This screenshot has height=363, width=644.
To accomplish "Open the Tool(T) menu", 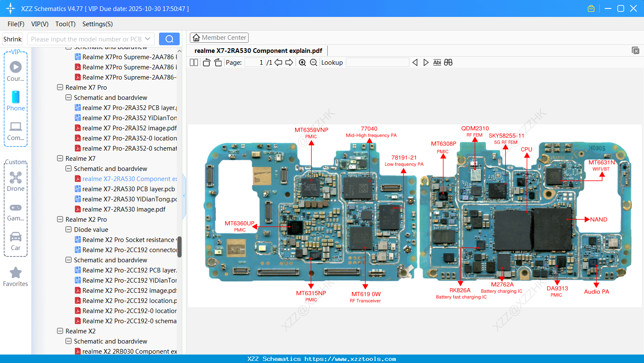I will tap(66, 24).
